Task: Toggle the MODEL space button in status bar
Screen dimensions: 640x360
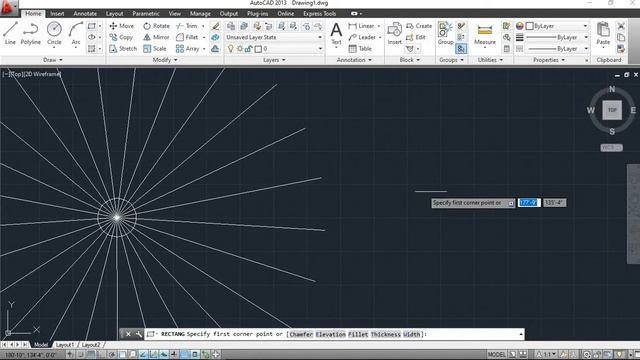Action: pos(496,354)
